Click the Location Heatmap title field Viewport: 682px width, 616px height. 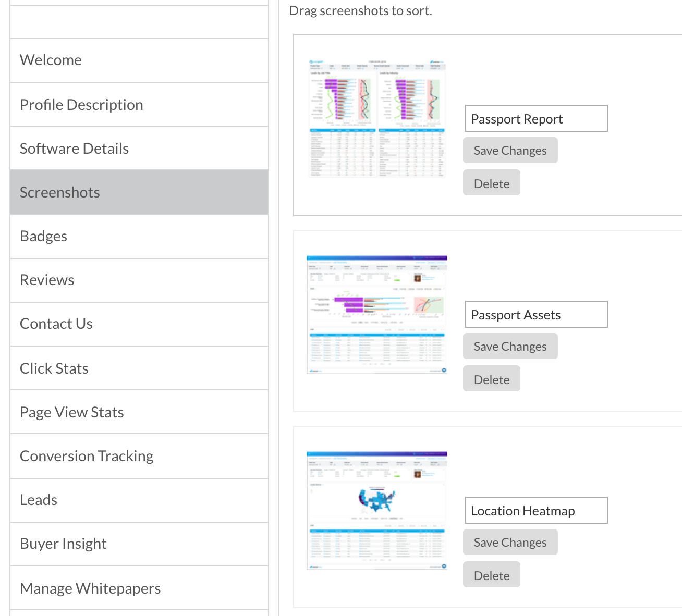tap(535, 510)
